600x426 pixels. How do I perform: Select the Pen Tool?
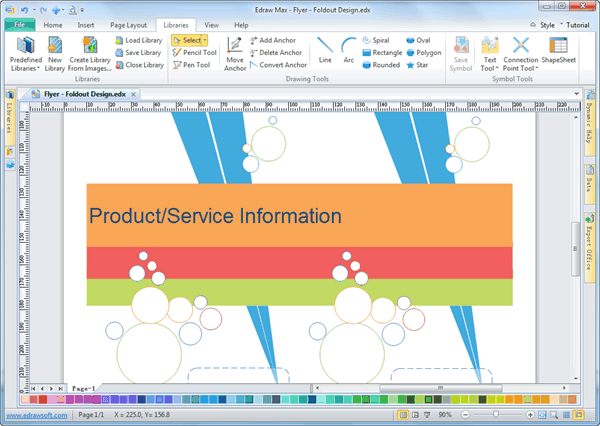pos(194,65)
